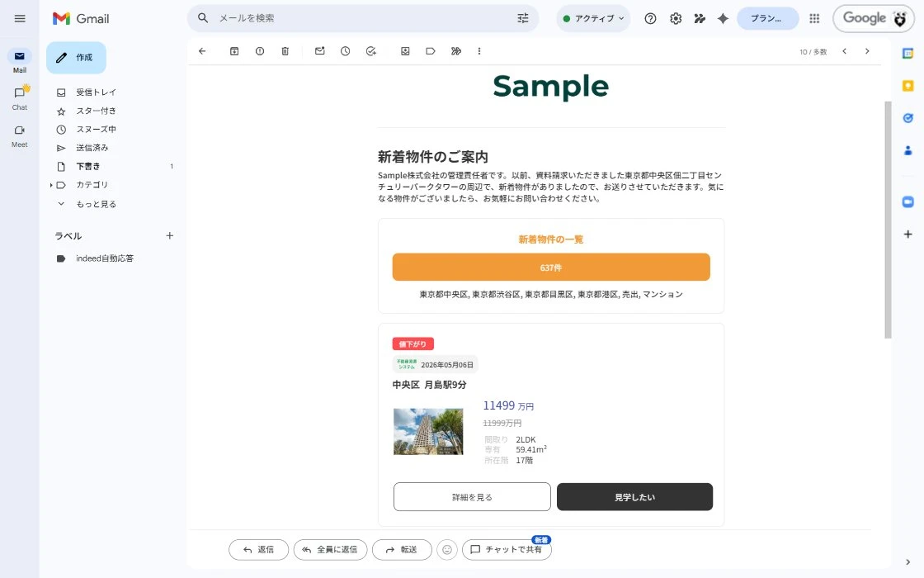Archive this email
Screen dimensions: 924x578
[234, 51]
